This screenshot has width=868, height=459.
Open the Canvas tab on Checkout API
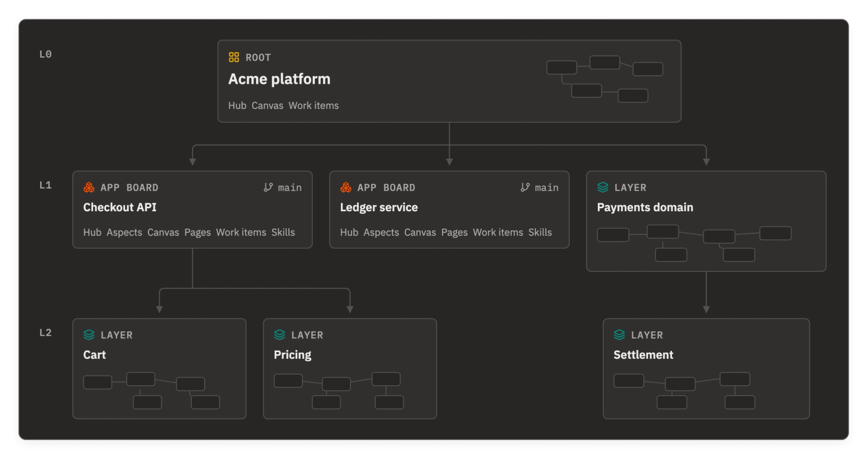tap(163, 232)
